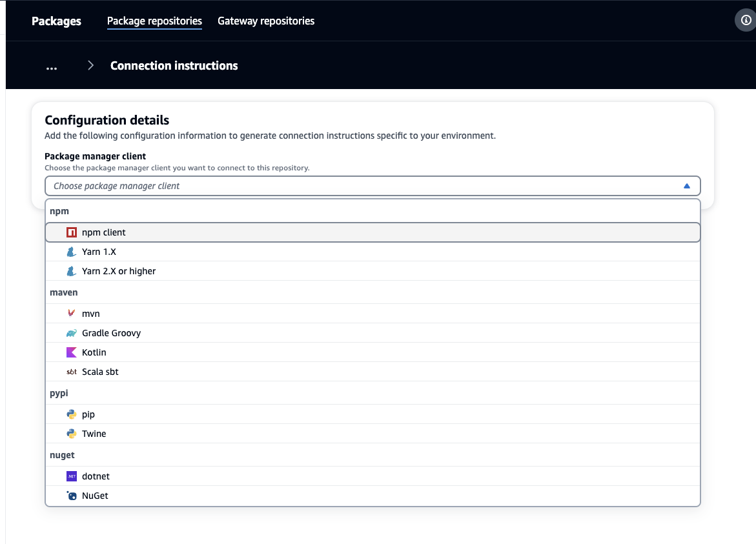Click the dotnet .NET logo icon
Image resolution: width=756 pixels, height=544 pixels.
[72, 476]
